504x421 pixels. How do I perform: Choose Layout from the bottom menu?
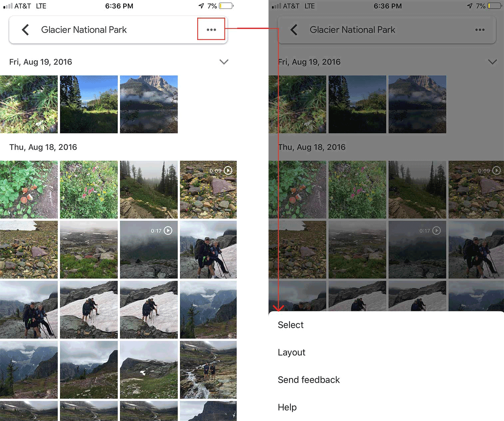(291, 352)
